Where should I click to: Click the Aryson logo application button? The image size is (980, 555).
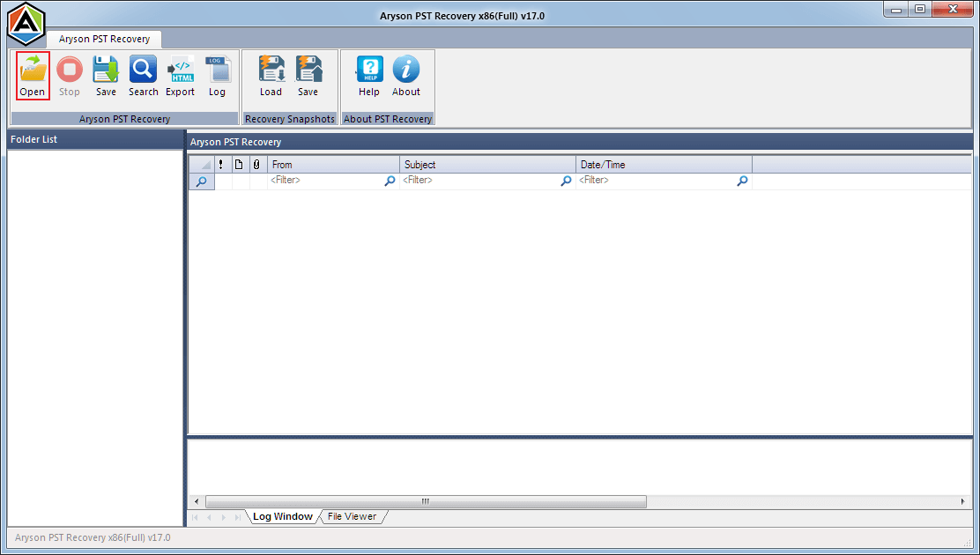point(26,25)
